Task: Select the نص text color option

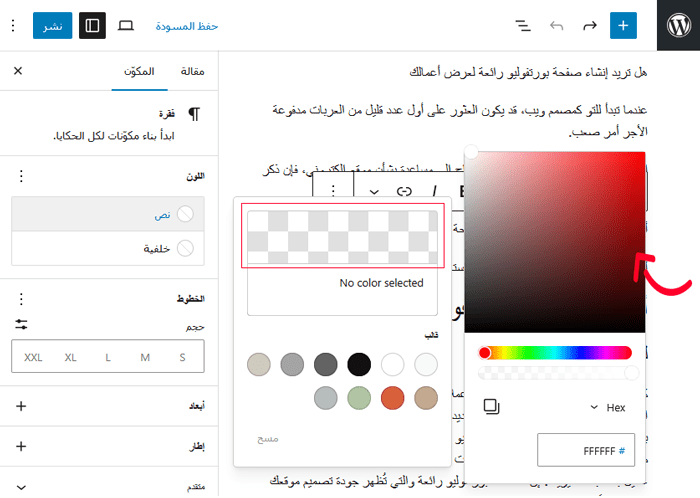Action: [108, 214]
